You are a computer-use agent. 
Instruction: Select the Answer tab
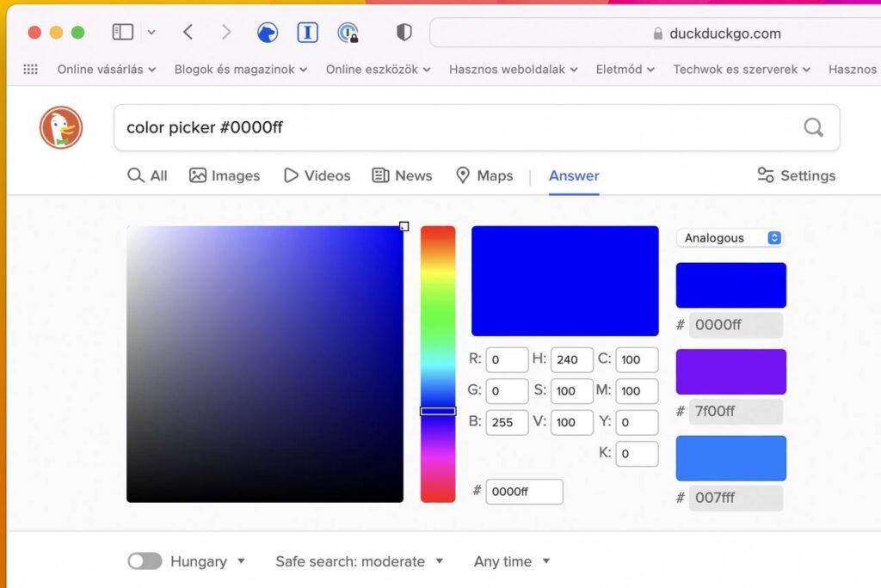click(574, 175)
